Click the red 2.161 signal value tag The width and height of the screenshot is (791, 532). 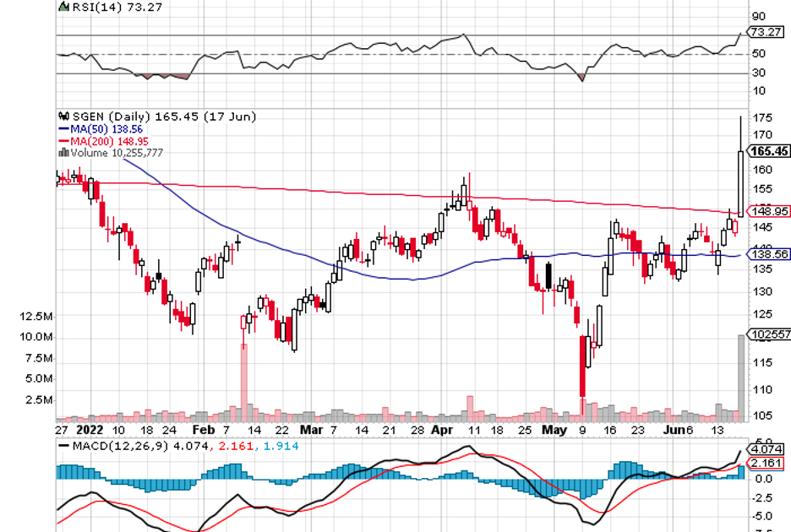(x=767, y=464)
